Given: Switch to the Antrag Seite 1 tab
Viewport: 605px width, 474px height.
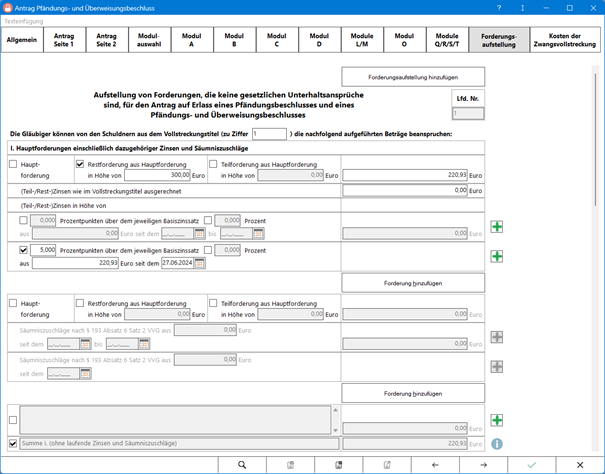Looking at the screenshot, I should [64, 40].
